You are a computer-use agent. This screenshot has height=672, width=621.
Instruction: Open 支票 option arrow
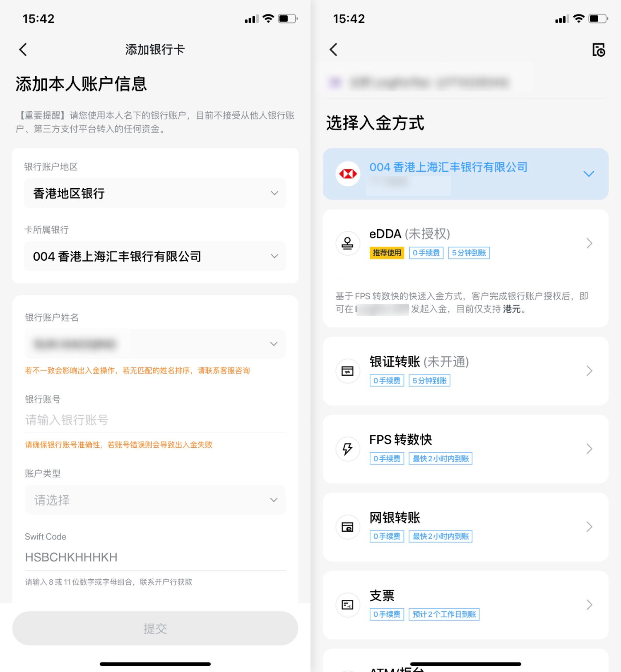pos(590,605)
